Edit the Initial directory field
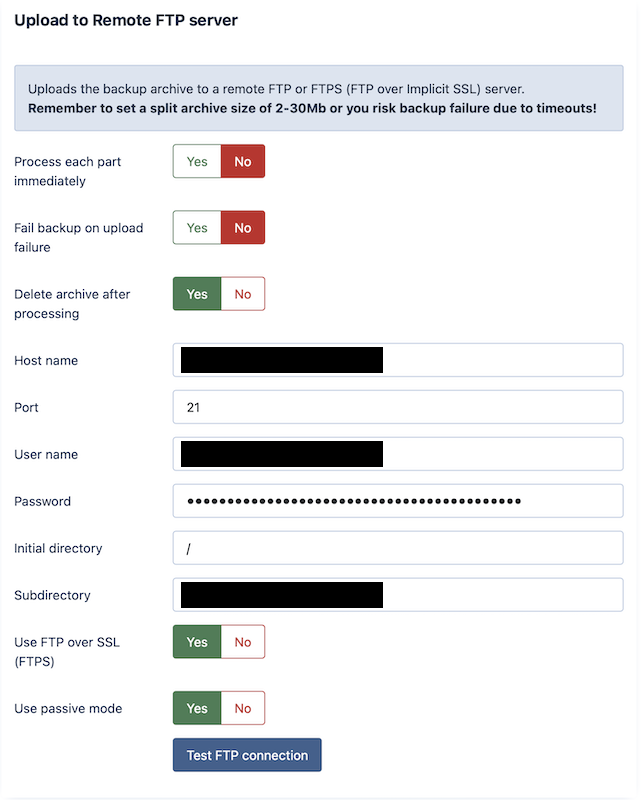Viewport: 642px width, 800px height. [398, 548]
